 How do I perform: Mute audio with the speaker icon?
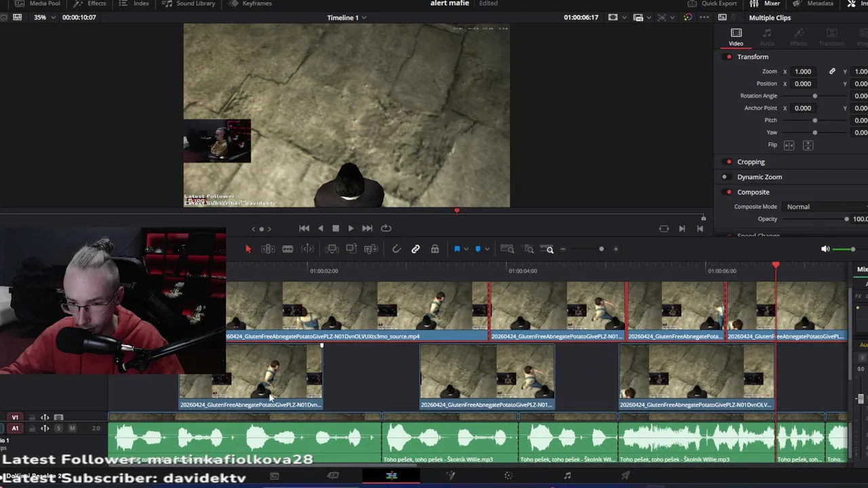click(x=825, y=249)
